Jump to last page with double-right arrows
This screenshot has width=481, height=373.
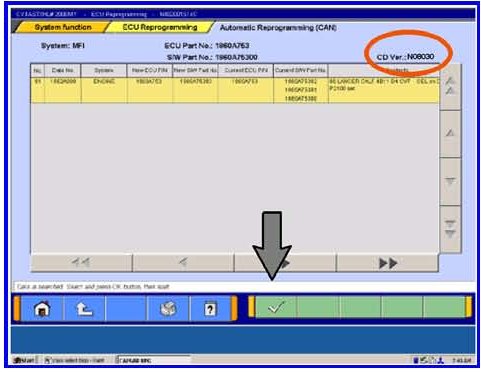(388, 263)
